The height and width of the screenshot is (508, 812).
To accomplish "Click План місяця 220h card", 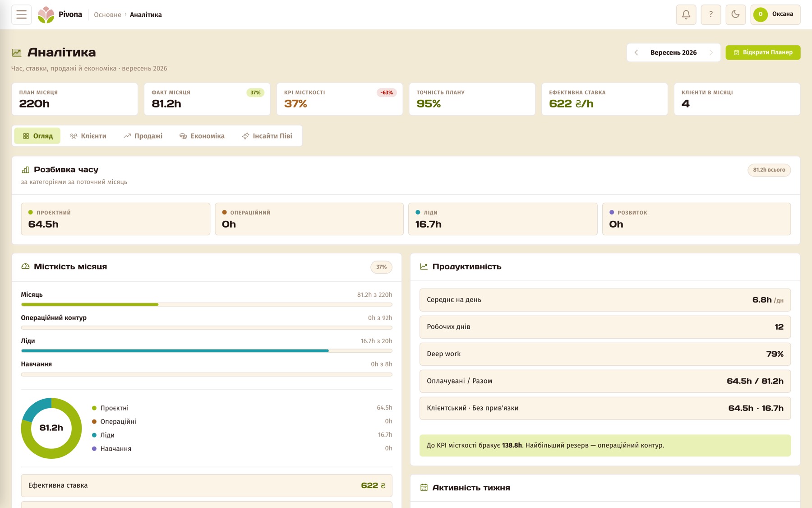I will pyautogui.click(x=75, y=99).
